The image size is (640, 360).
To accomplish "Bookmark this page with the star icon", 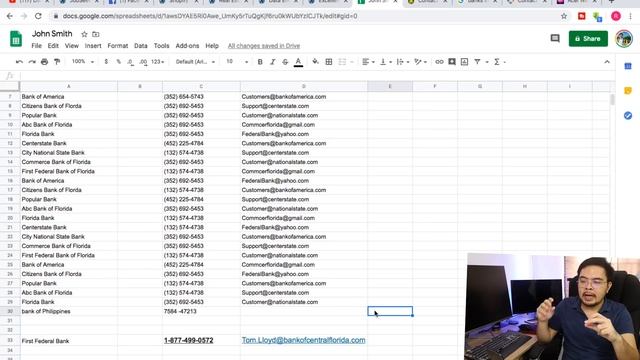I will [x=564, y=16].
